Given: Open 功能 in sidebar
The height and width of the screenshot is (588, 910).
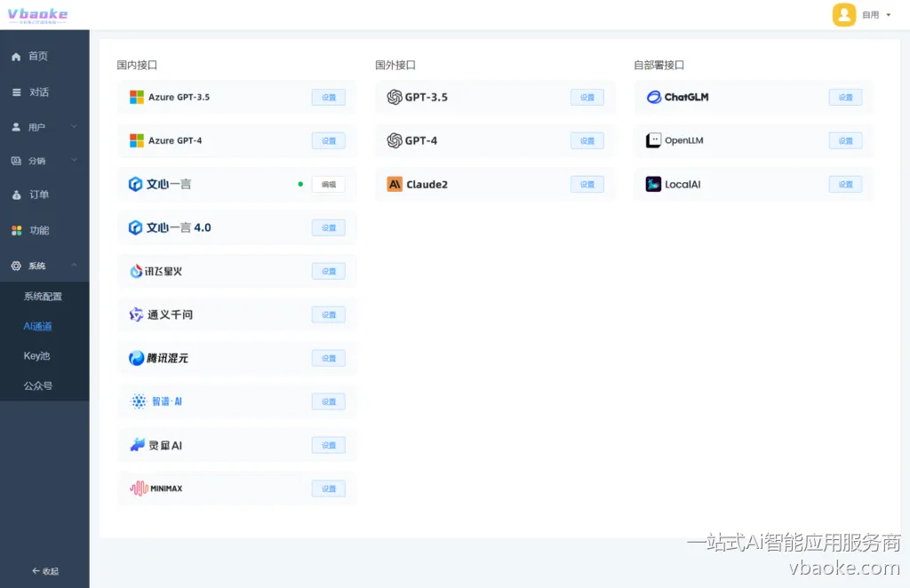Looking at the screenshot, I should coord(39,230).
